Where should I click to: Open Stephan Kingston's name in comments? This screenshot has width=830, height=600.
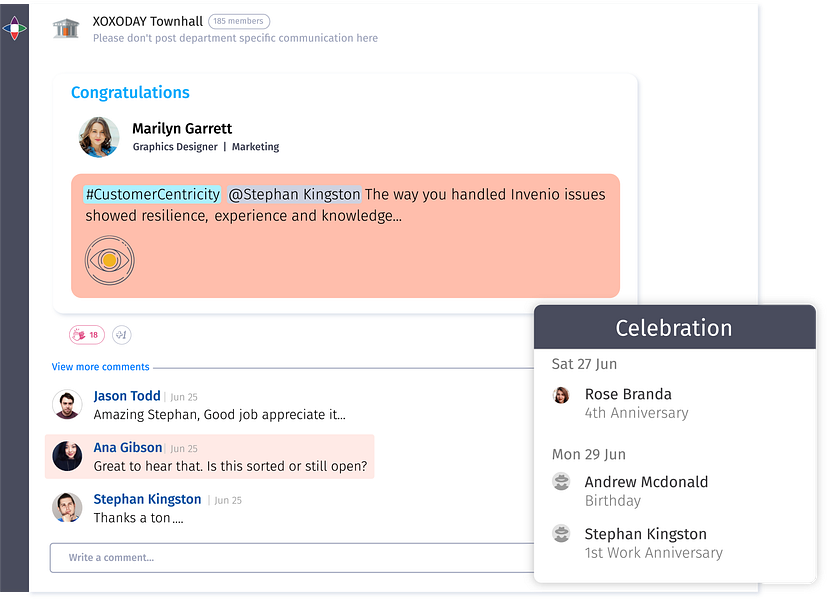[147, 499]
